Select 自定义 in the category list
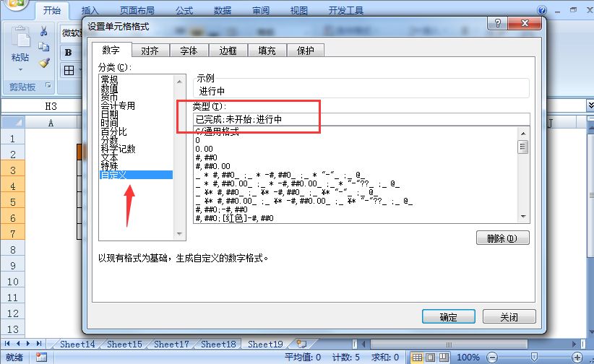 pos(136,175)
